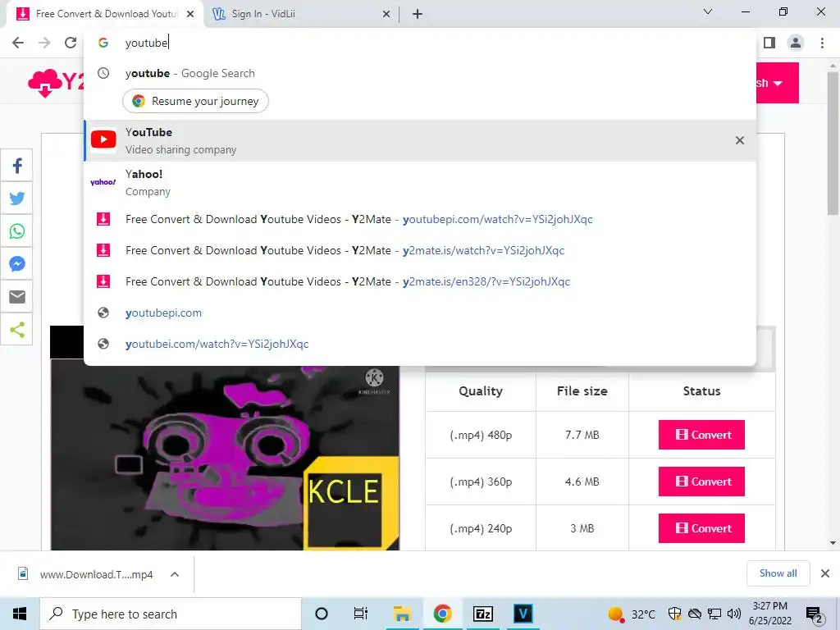Viewport: 840px width, 630px height.
Task: Open the taskbar clock showing 3:27 PM
Action: click(770, 614)
